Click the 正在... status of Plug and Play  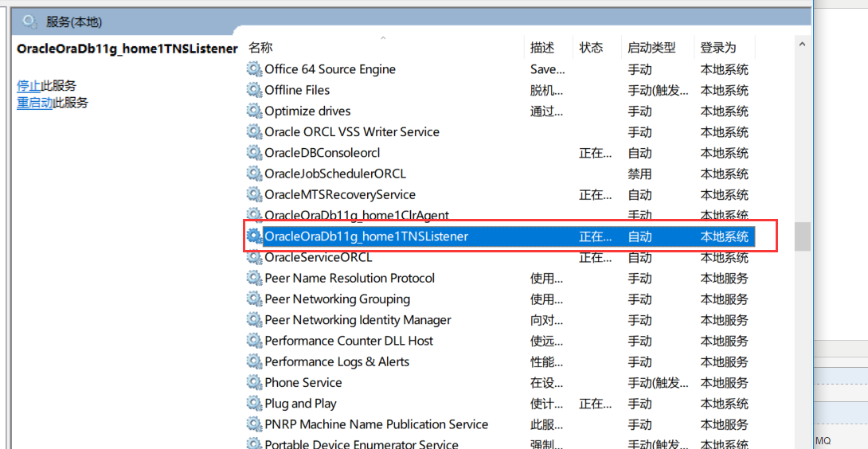pos(596,404)
